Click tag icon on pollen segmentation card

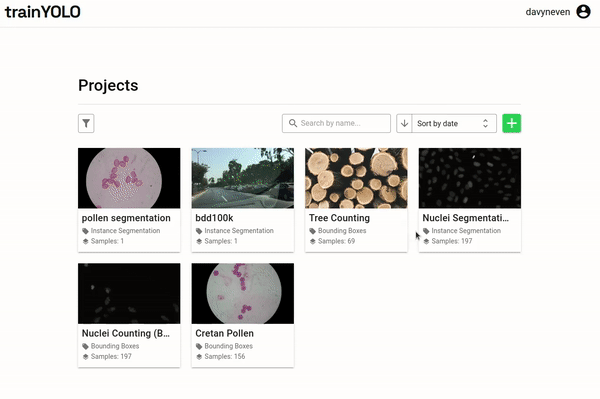click(x=85, y=231)
